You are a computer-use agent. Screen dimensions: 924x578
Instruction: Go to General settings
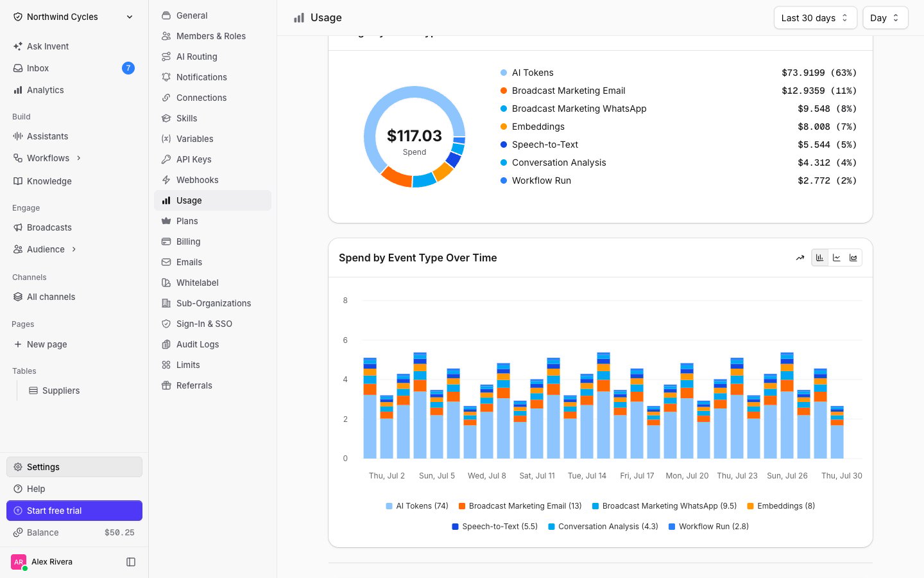(x=212, y=15)
